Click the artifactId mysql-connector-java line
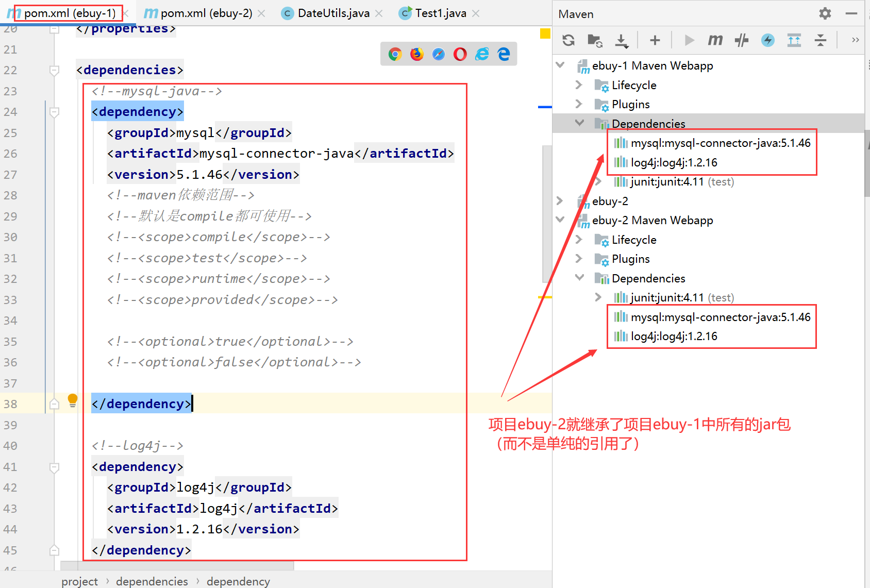This screenshot has width=870, height=588. pyautogui.click(x=280, y=154)
